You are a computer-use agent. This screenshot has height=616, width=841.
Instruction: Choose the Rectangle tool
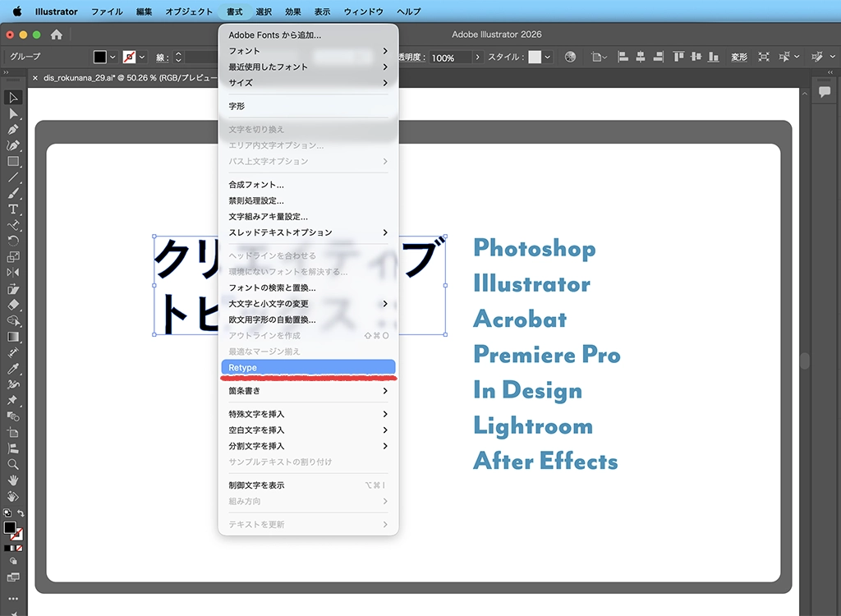pos(13,162)
